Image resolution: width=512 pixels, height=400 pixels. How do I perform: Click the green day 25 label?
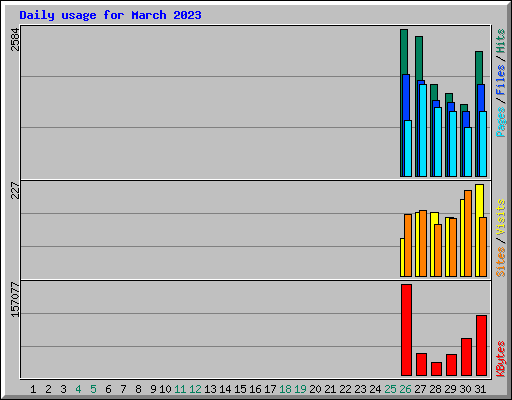click(x=390, y=389)
